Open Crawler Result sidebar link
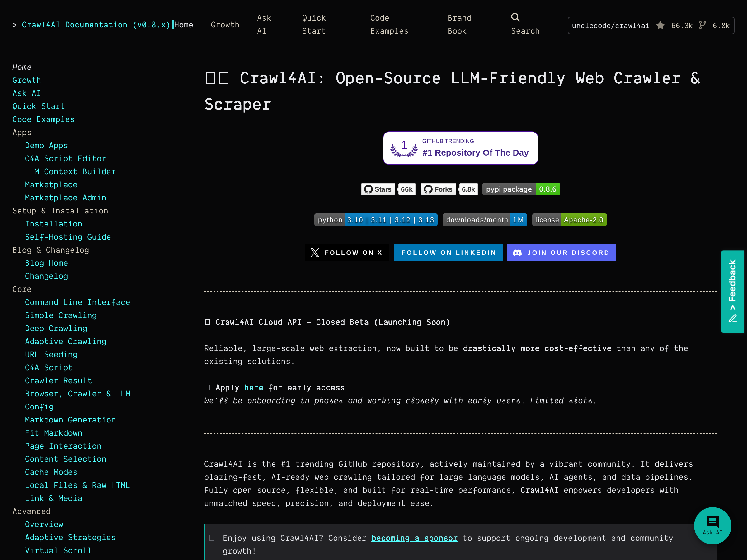This screenshot has width=747, height=560. coord(59,381)
